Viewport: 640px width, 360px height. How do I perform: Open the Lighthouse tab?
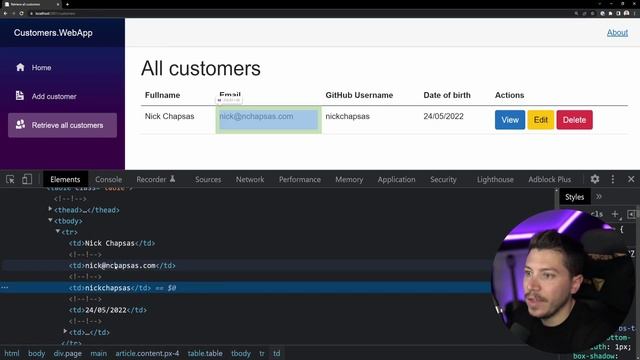495,179
